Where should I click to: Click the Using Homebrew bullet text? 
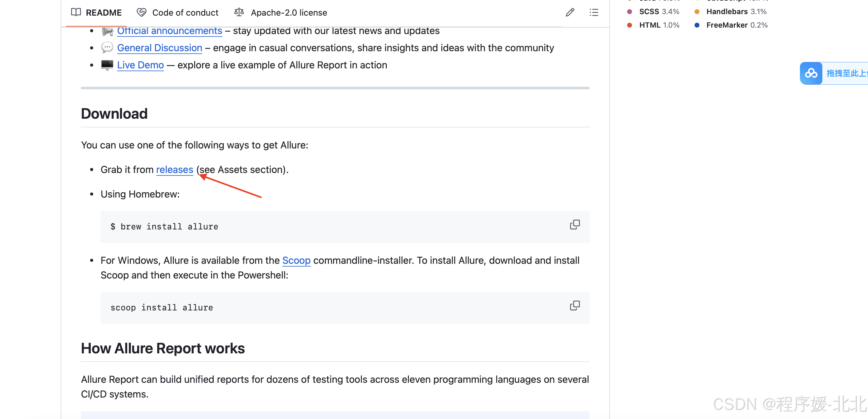click(140, 194)
